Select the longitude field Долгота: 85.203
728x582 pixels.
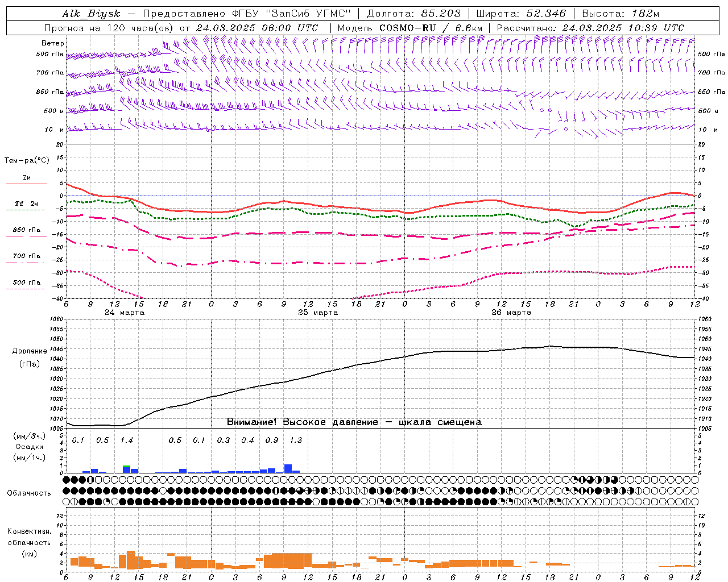(414, 14)
